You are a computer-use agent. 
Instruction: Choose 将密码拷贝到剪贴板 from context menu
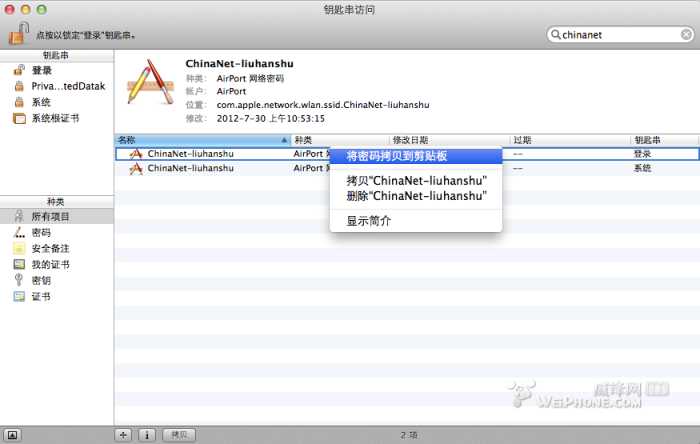point(396,156)
